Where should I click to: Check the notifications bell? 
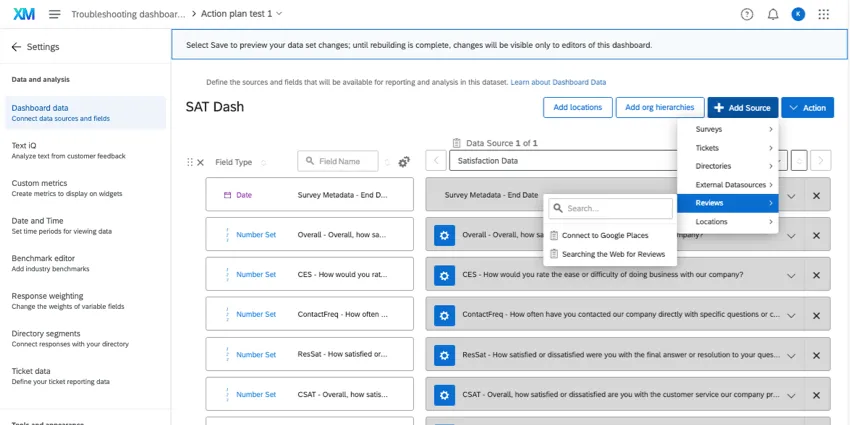(x=772, y=14)
